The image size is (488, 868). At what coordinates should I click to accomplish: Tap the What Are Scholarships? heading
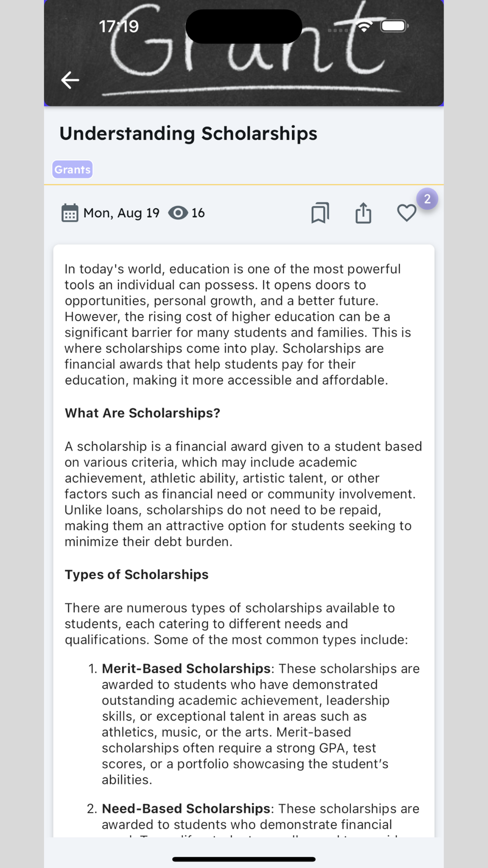(142, 413)
